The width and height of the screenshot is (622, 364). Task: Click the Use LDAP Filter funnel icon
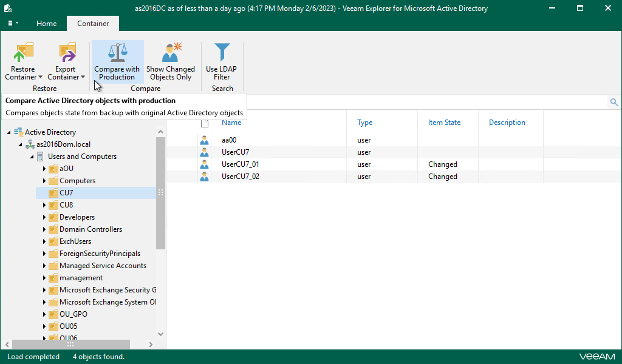[x=222, y=53]
